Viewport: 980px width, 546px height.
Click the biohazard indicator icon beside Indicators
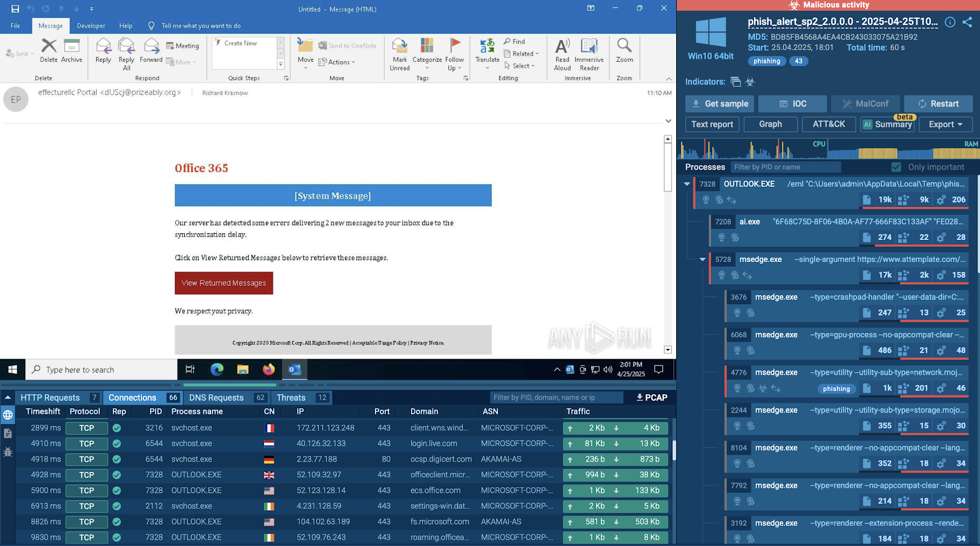(750, 82)
